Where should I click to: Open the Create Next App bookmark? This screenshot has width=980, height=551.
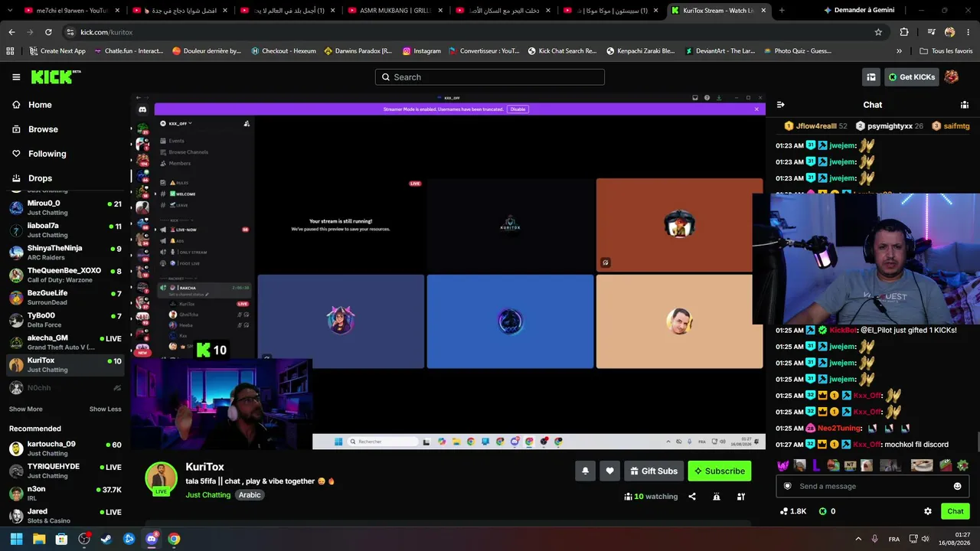[57, 51]
